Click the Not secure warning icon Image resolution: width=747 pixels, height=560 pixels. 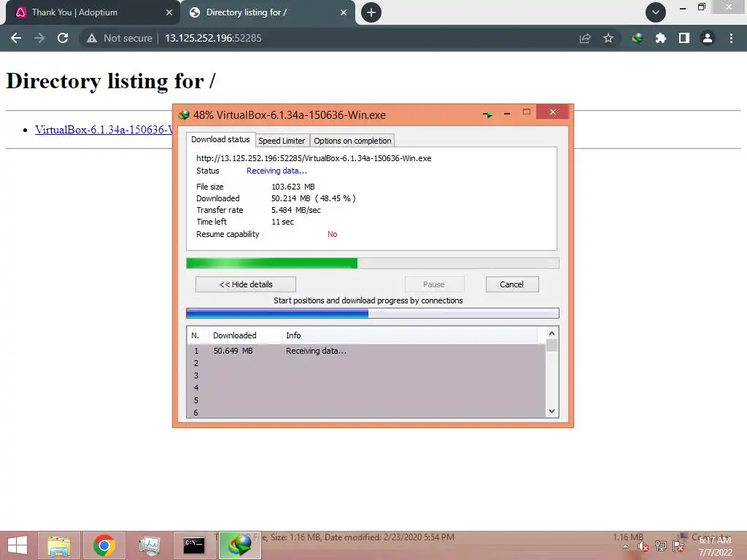[x=92, y=38]
